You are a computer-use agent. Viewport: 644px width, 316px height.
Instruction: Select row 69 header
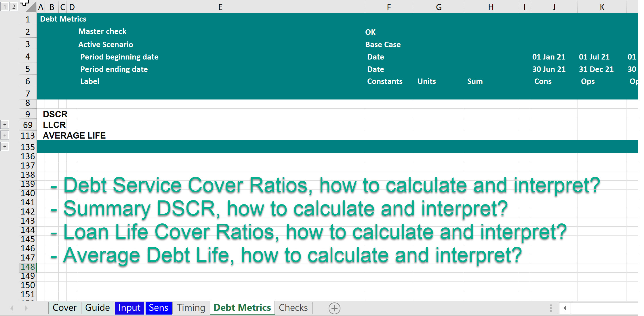[x=28, y=125]
